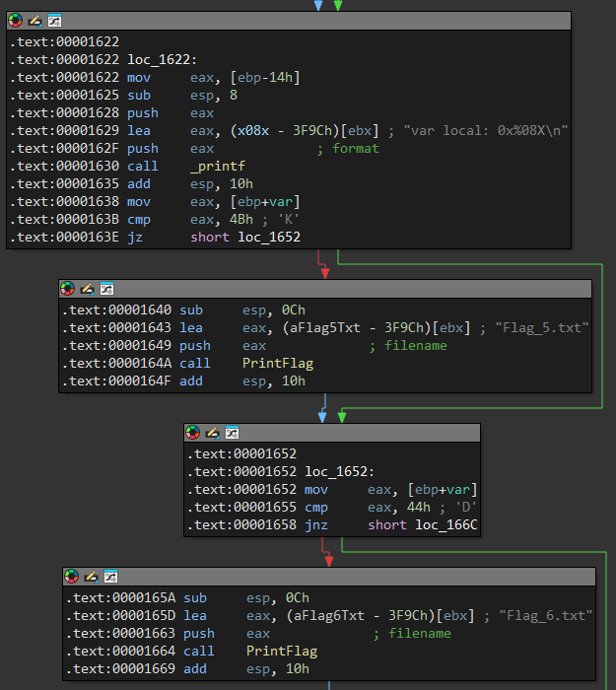Click color wheel icon on loc_1652 node
The width and height of the screenshot is (616, 690).
pos(193,433)
